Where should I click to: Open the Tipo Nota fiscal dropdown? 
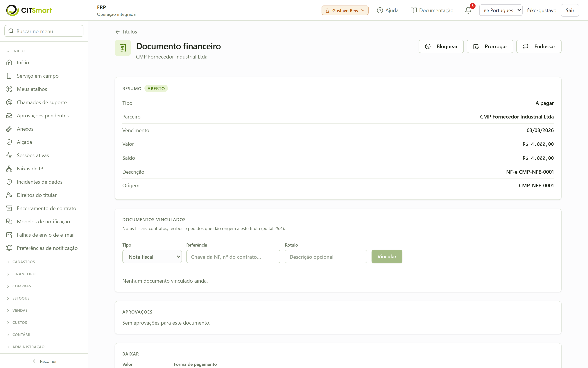click(152, 256)
